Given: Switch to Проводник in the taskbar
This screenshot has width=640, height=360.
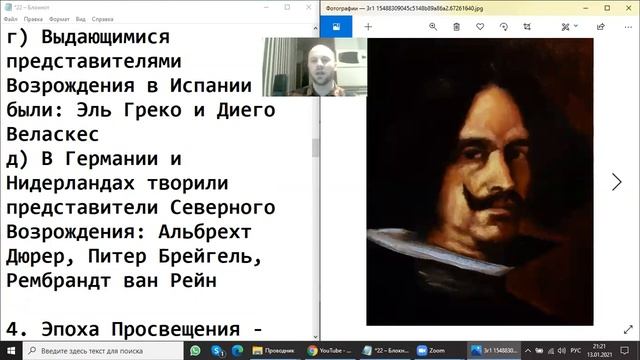Looking at the screenshot, I should 274,351.
